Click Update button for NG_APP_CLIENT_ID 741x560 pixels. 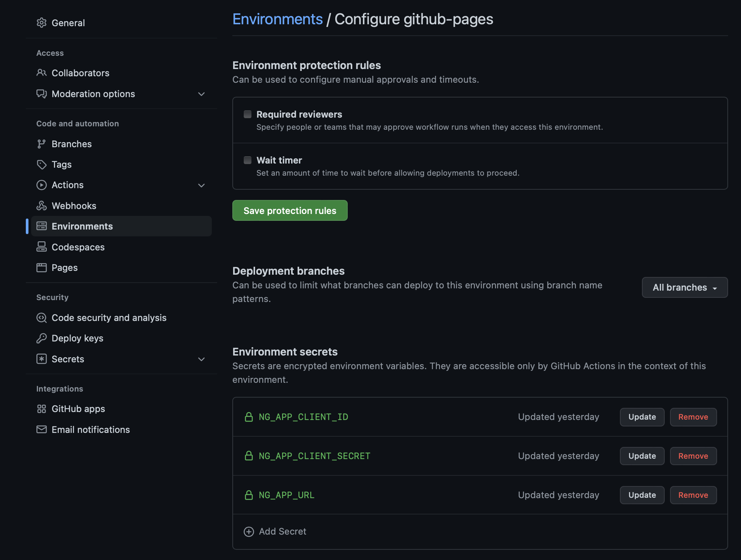coord(642,417)
